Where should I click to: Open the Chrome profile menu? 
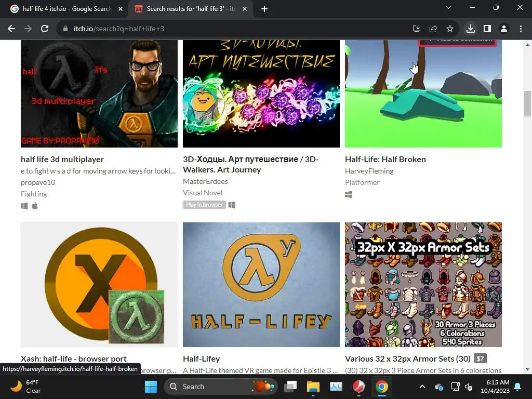[504, 29]
